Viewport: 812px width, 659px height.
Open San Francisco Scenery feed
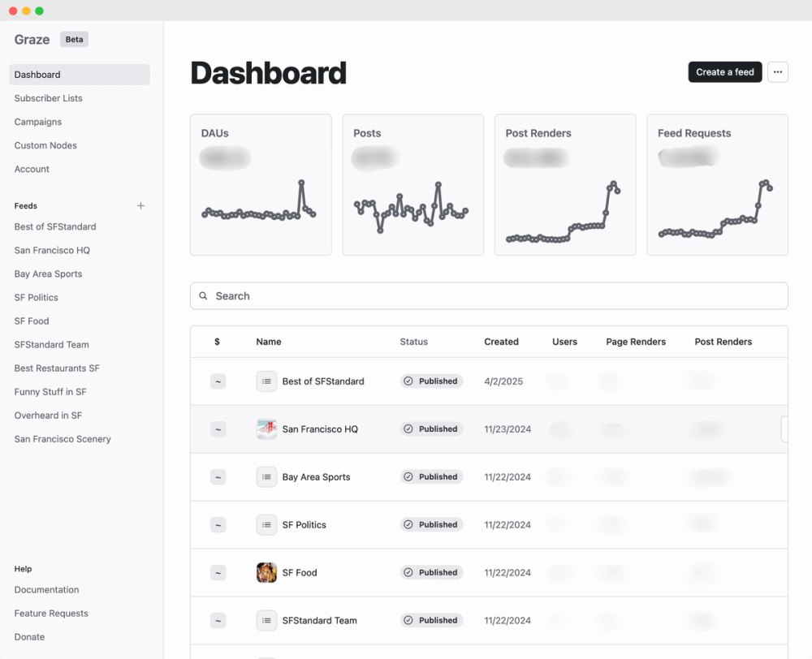(63, 439)
